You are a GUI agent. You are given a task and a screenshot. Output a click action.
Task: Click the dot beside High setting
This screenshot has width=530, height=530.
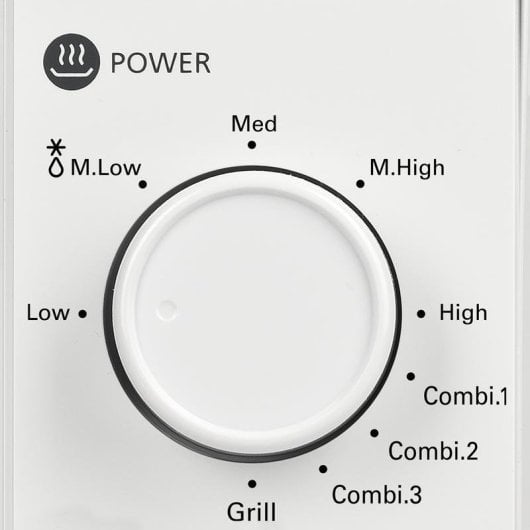(x=421, y=314)
